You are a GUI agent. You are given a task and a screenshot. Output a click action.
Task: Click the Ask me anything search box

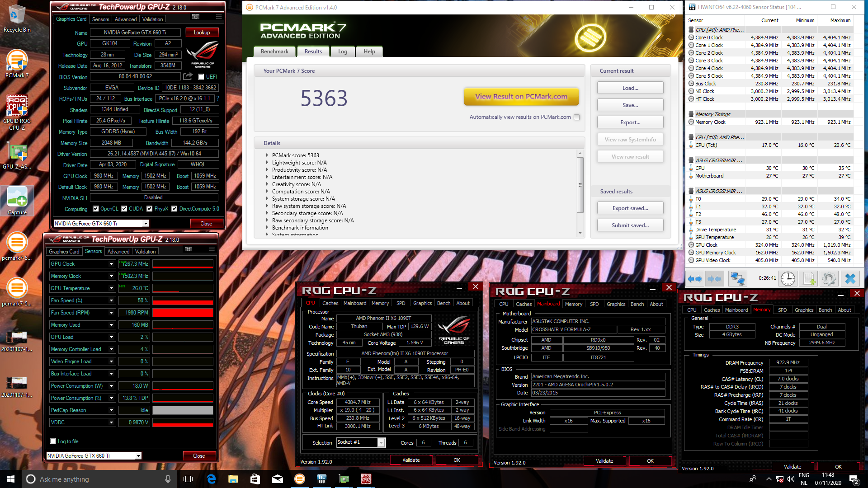coord(99,479)
